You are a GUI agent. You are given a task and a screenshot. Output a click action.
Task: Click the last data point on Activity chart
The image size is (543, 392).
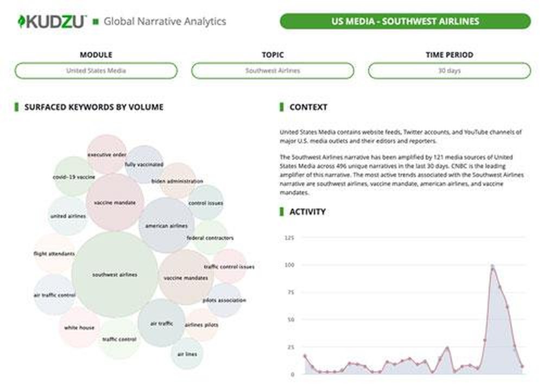click(x=522, y=366)
